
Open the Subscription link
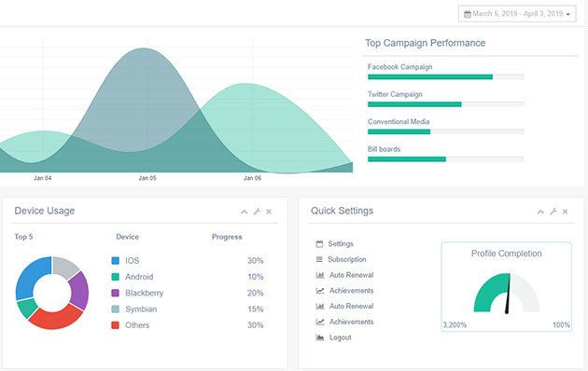point(347,259)
